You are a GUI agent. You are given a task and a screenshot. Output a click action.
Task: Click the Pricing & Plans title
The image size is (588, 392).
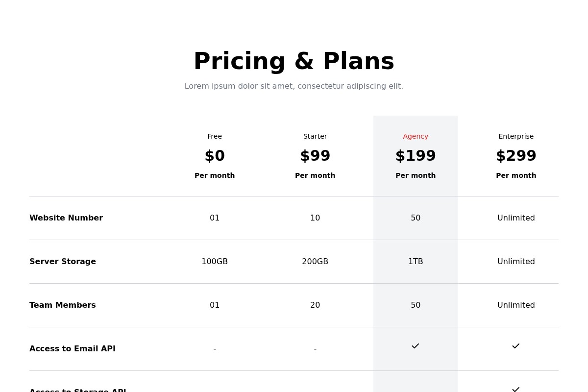294,61
